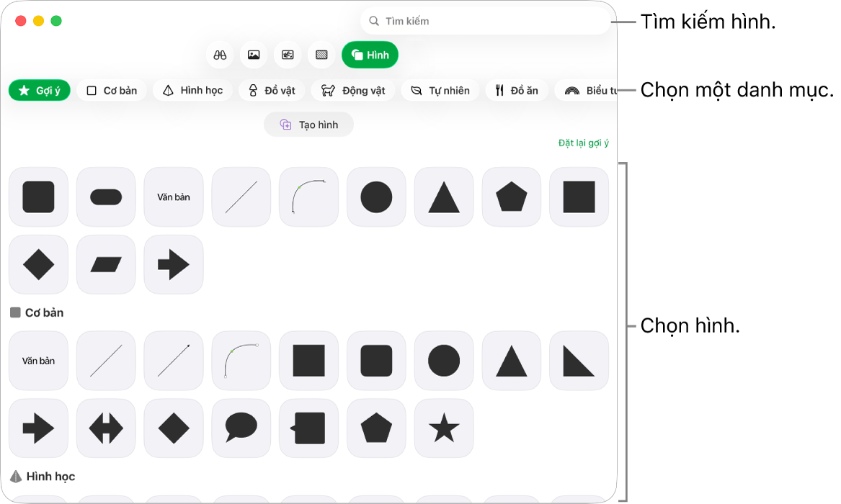Pick the speech bubble shape
Viewport: 841px width, 504px height.
[x=241, y=428]
